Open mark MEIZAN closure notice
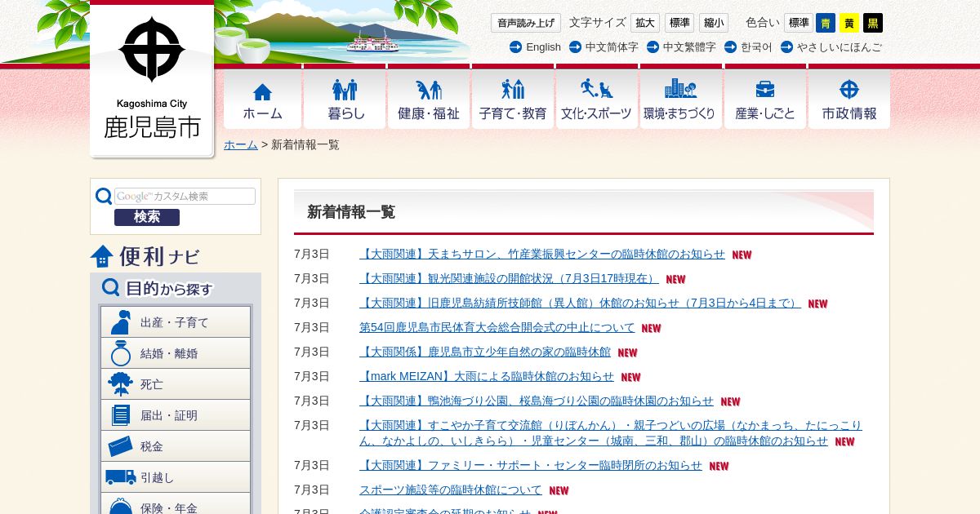 point(487,376)
